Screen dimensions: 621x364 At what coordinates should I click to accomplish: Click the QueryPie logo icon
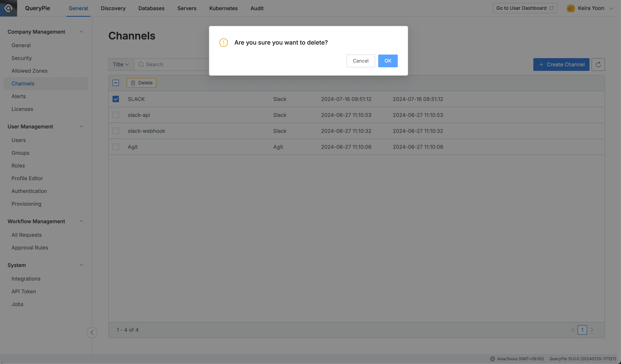tap(8, 8)
